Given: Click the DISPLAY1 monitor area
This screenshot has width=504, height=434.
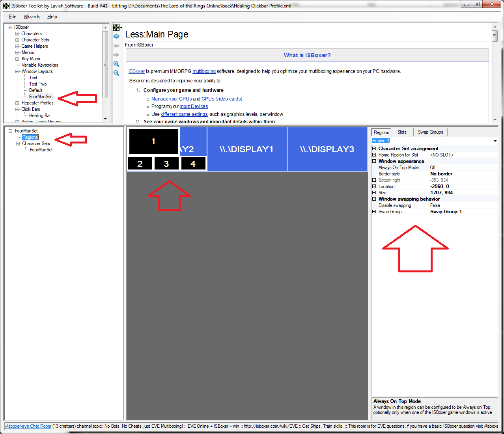Looking at the screenshot, I should pos(247,149).
